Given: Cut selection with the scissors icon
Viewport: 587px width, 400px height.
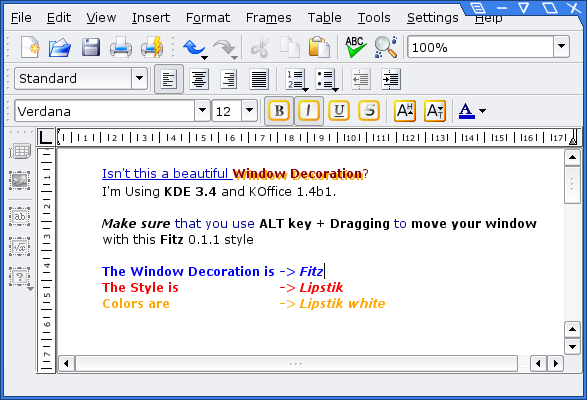Looking at the screenshot, I should pyautogui.click(x=260, y=48).
